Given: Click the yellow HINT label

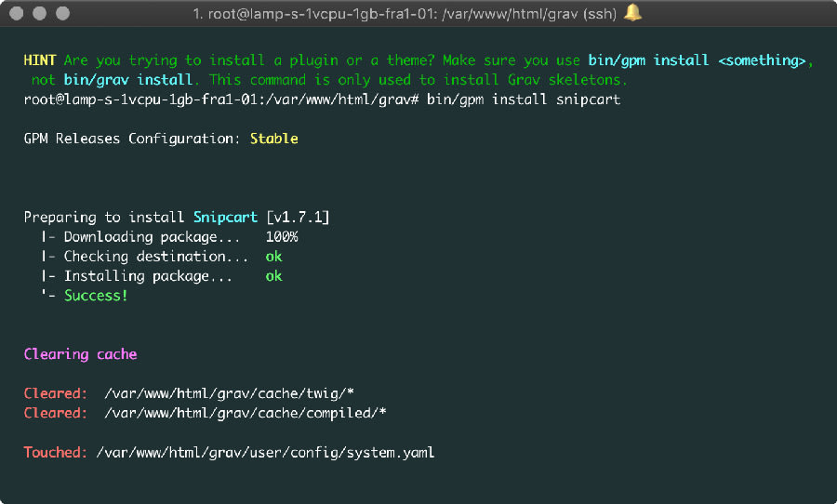Looking at the screenshot, I should [x=39, y=60].
